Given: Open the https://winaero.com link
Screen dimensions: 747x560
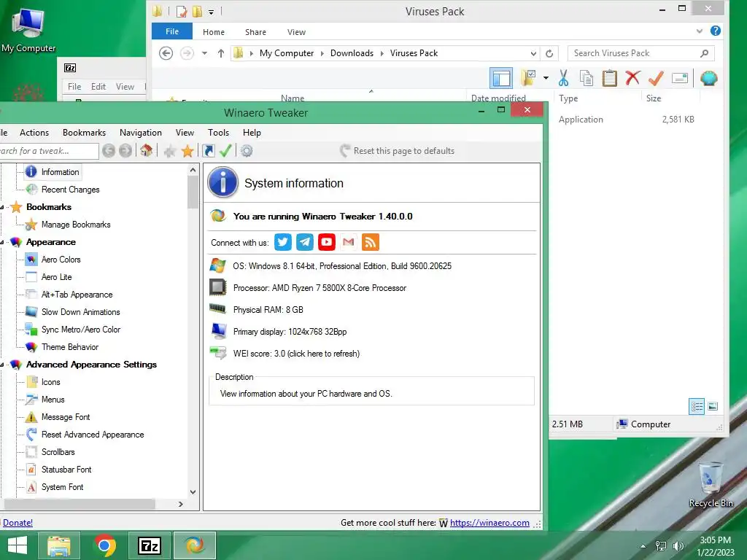Looking at the screenshot, I should (x=489, y=523).
